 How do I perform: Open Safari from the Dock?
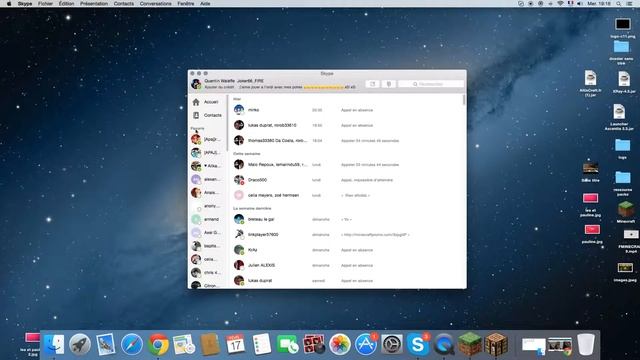tap(131, 344)
